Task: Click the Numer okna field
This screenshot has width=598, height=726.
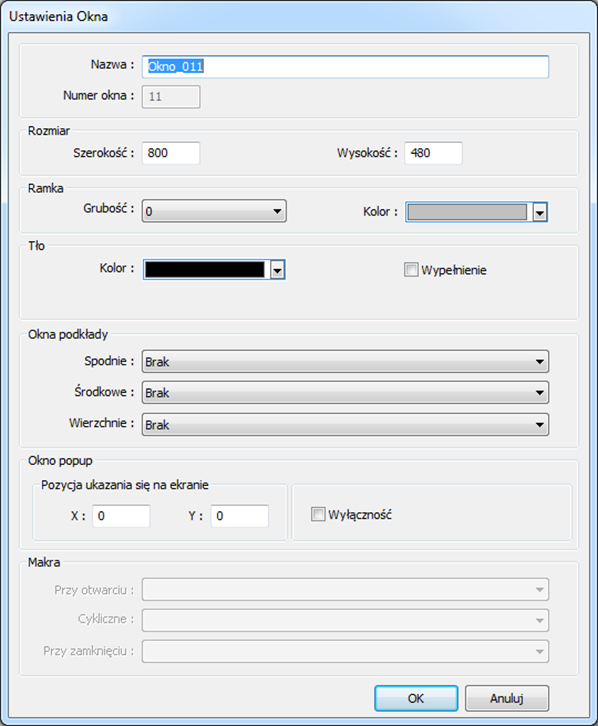Action: pos(171,97)
